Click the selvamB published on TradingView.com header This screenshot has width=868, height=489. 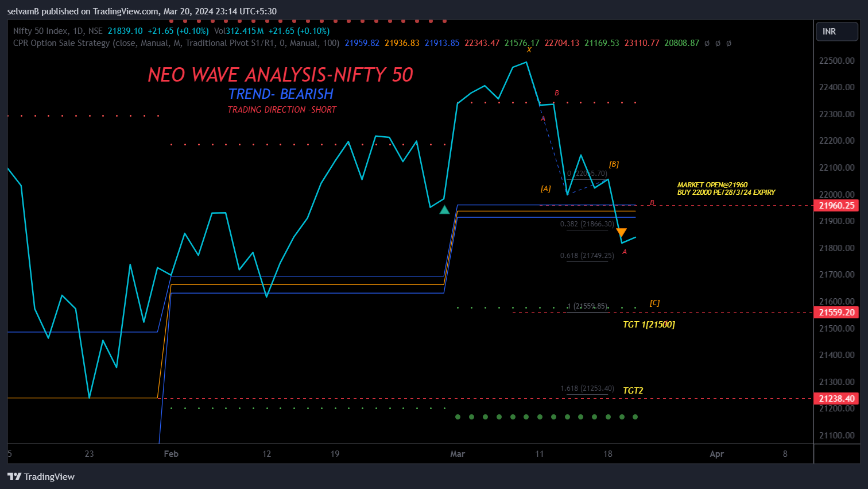click(x=142, y=11)
